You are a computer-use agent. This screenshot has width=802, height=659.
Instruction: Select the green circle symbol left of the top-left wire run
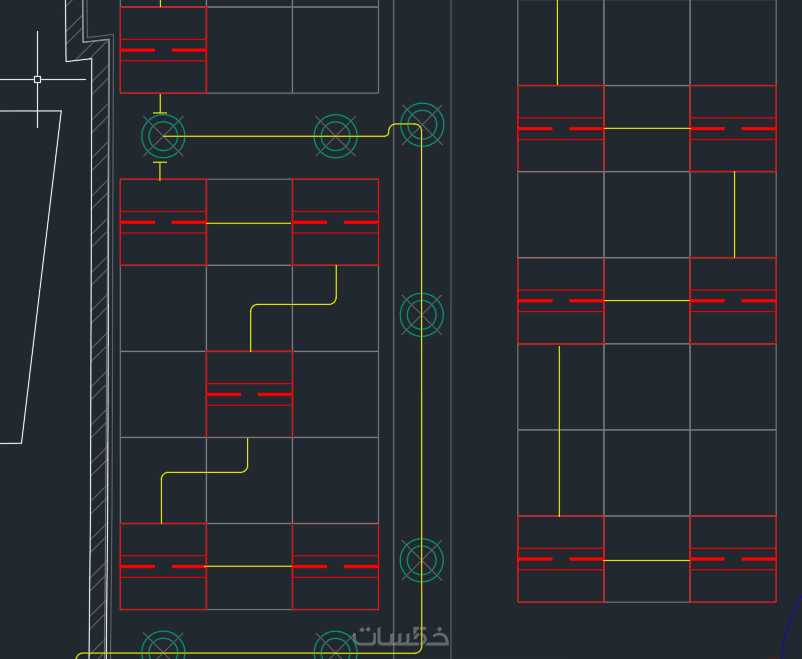[163, 136]
